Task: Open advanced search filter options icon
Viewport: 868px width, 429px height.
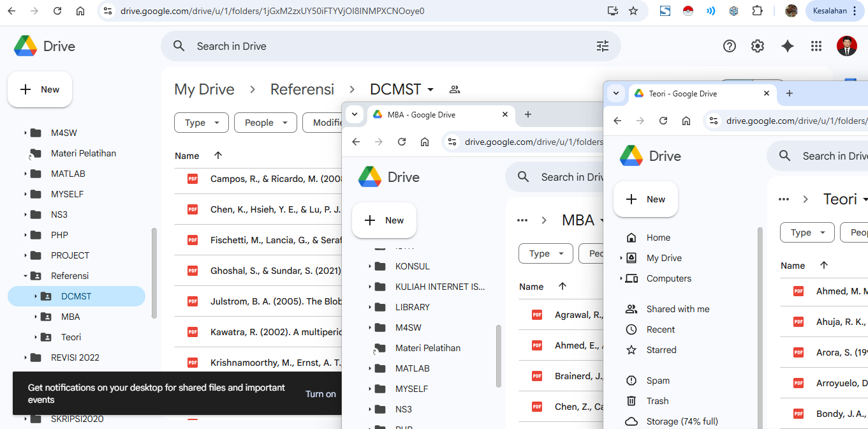Action: pyautogui.click(x=603, y=46)
